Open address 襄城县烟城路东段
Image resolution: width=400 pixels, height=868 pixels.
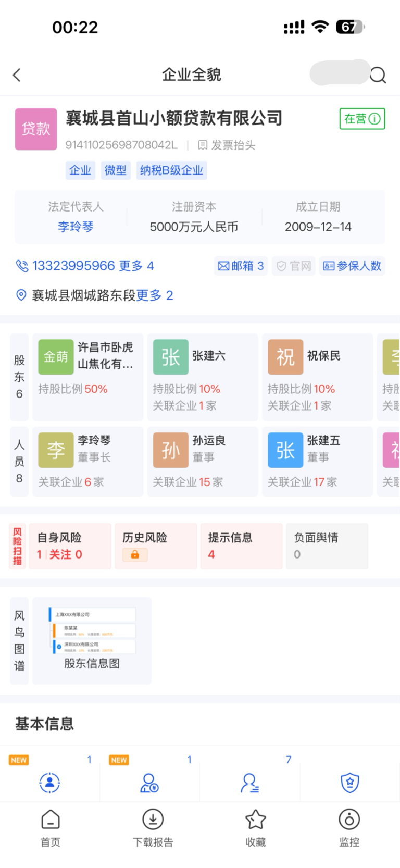[84, 295]
